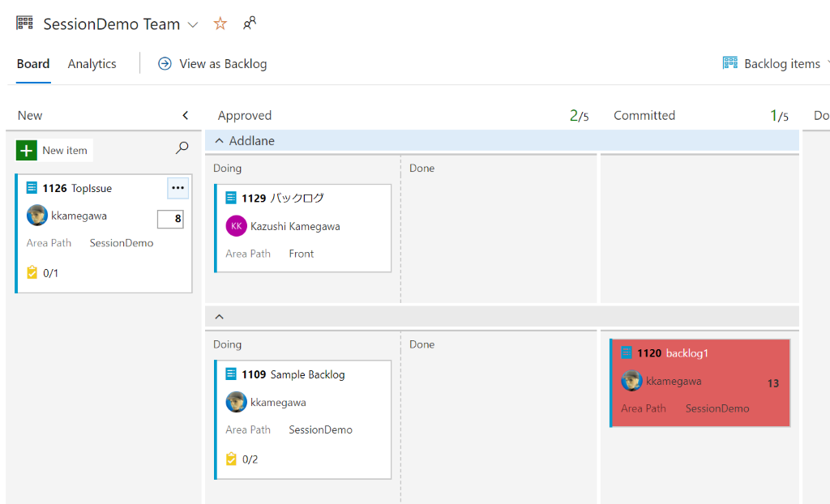Click work item type icon on card 1120
Screen dimensions: 830x504
tap(627, 352)
